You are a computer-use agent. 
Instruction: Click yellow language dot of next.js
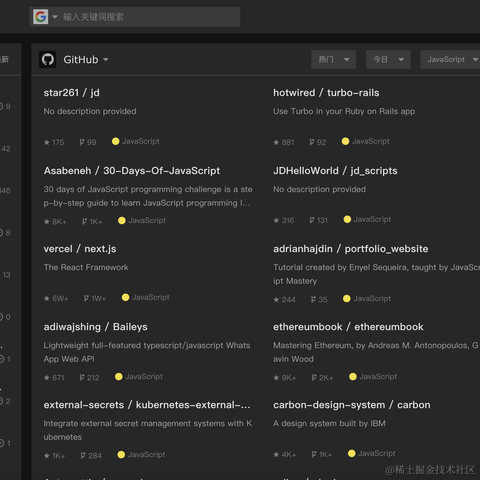point(125,297)
